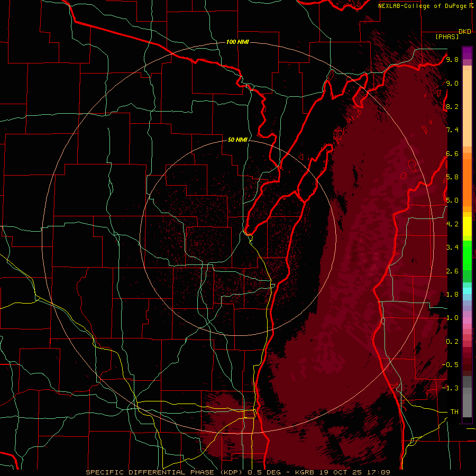Click the TH threshold label on the scale
Image resolution: width=476 pixels, height=476 pixels.
[454, 412]
